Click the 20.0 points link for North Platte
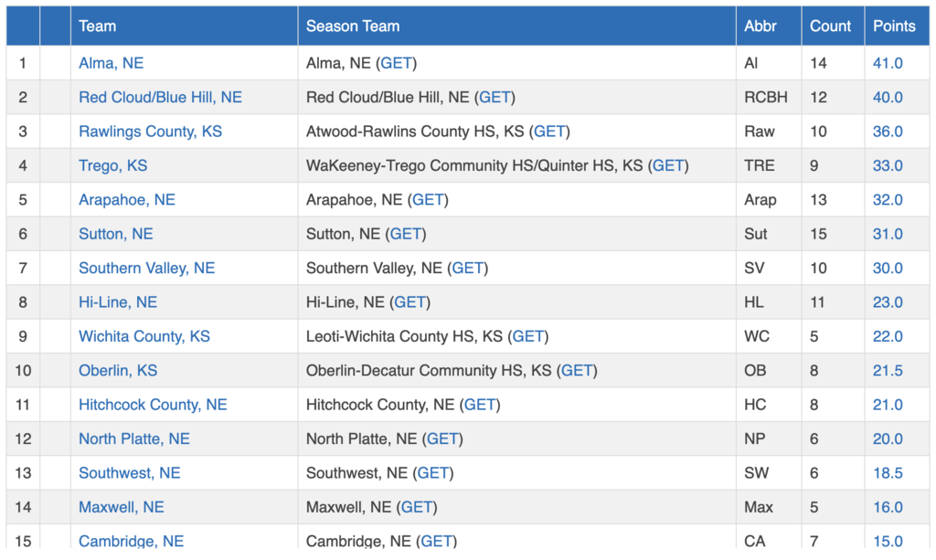Screen dimensions: 936x560 [888, 438]
